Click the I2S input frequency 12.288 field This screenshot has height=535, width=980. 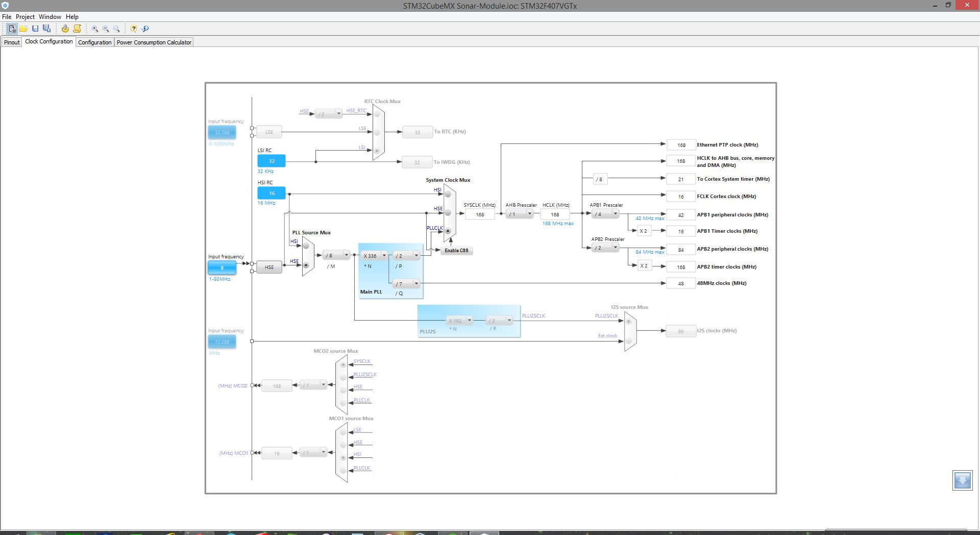pyautogui.click(x=222, y=342)
